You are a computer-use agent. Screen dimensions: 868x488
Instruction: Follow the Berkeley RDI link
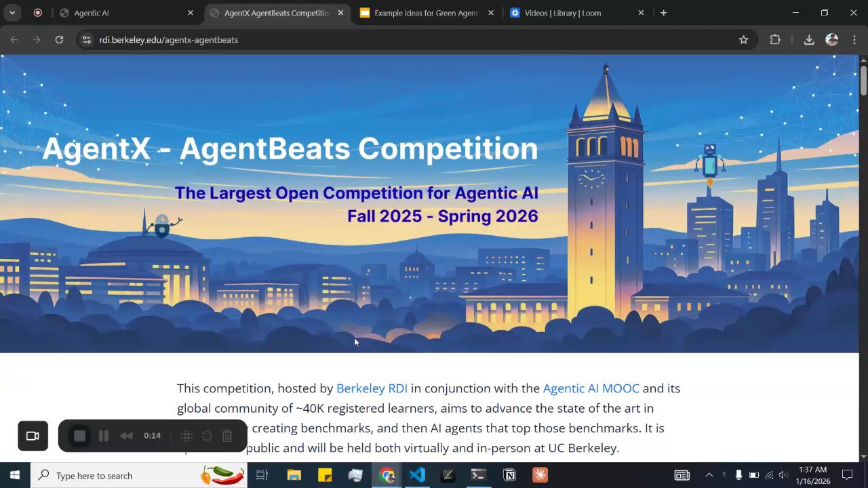point(372,388)
